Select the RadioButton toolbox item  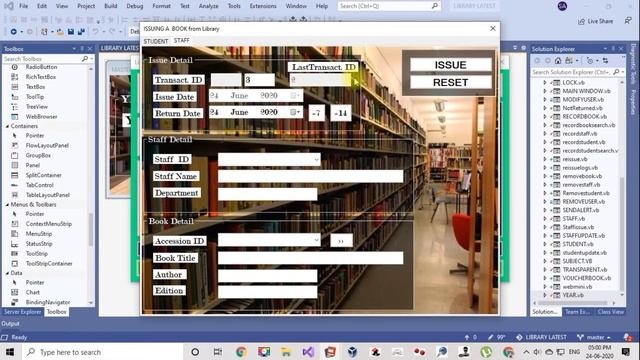click(41, 67)
